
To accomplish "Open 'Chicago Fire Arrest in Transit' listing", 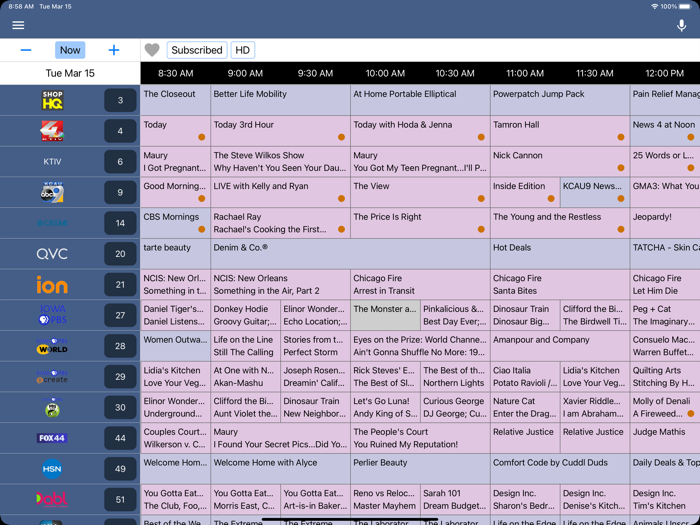I will click(420, 284).
